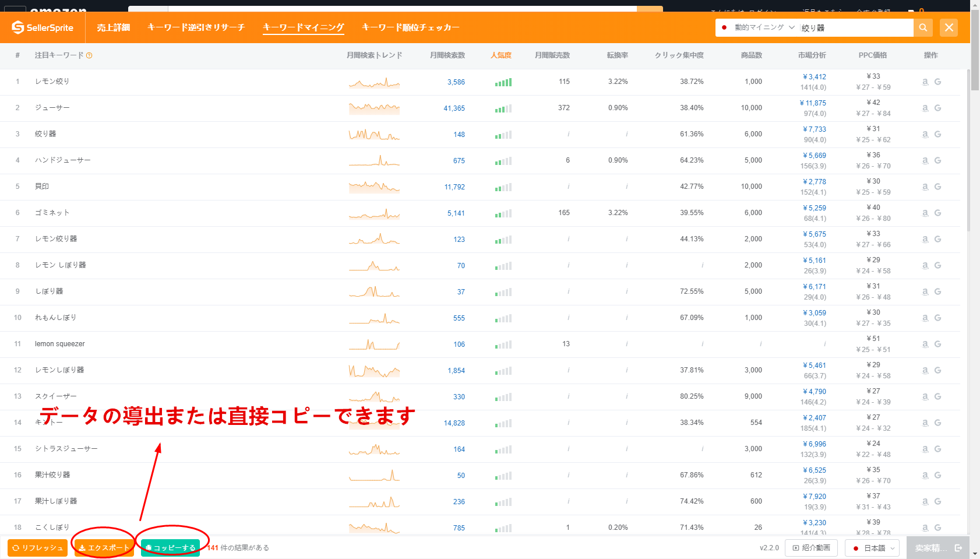The height and width of the screenshot is (559, 980).
Task: Open Amazon search icon for レモン絞り row
Action: (x=925, y=82)
